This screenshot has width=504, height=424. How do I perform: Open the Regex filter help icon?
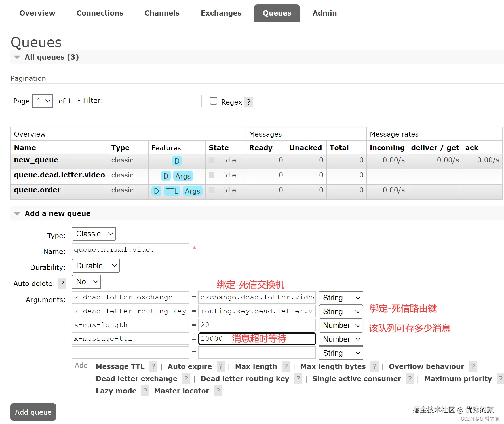pyautogui.click(x=248, y=102)
